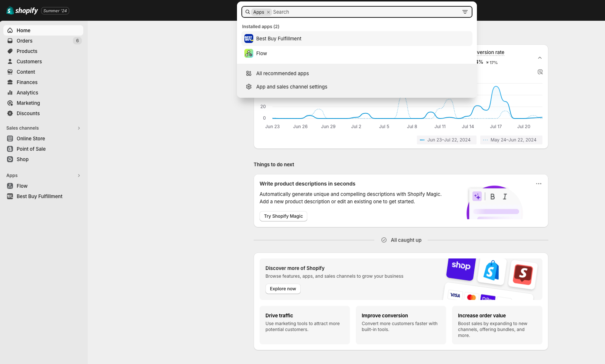Open the three-dot menu on the product descriptions card

tap(539, 184)
